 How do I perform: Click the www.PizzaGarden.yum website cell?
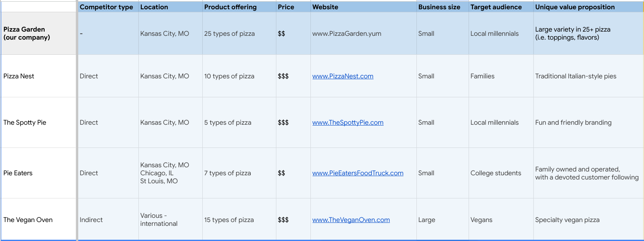click(347, 34)
